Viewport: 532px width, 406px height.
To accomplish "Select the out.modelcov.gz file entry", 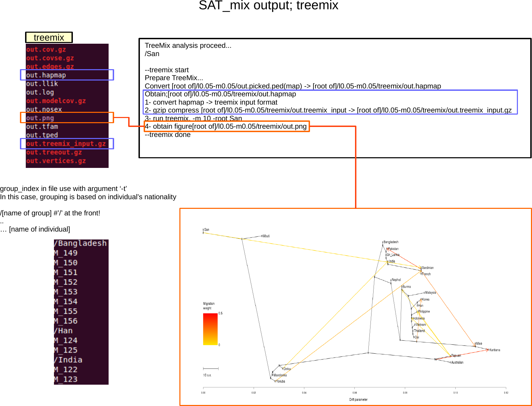I will [x=56, y=101].
